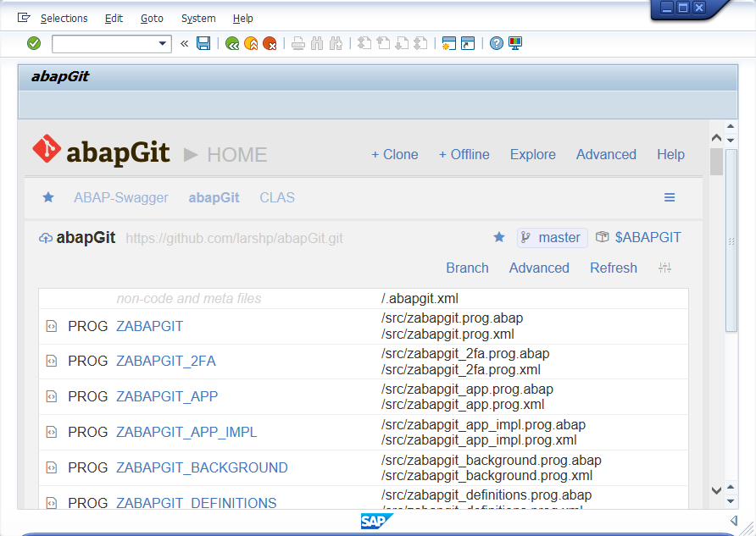
Task: Click the blue Help question mark icon
Action: pyautogui.click(x=497, y=43)
